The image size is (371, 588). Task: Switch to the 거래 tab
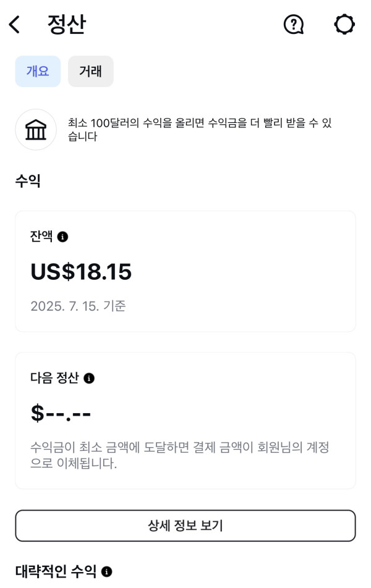pos(90,72)
